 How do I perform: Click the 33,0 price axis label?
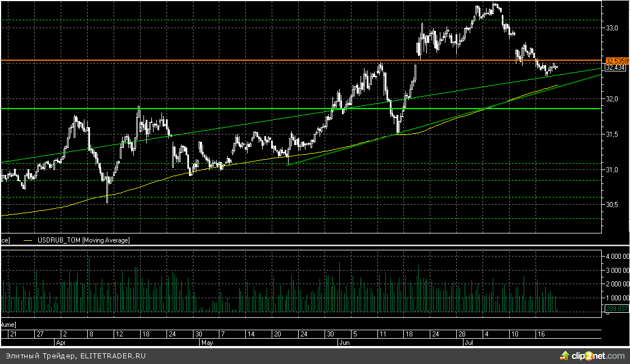(612, 28)
